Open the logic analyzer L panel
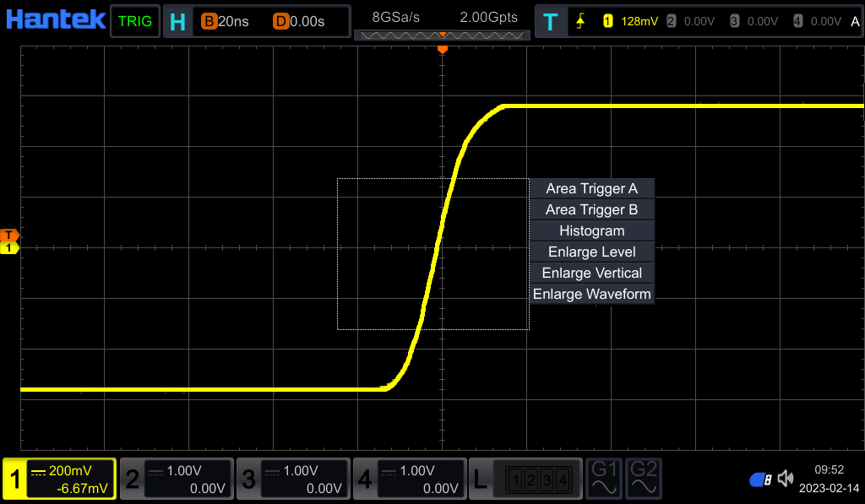 tap(480, 480)
